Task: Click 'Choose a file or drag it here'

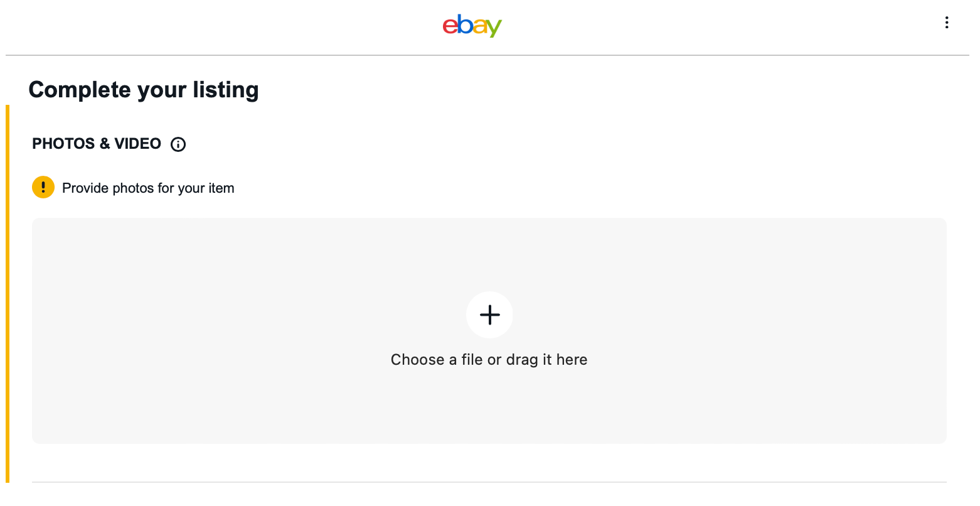Action: click(489, 360)
